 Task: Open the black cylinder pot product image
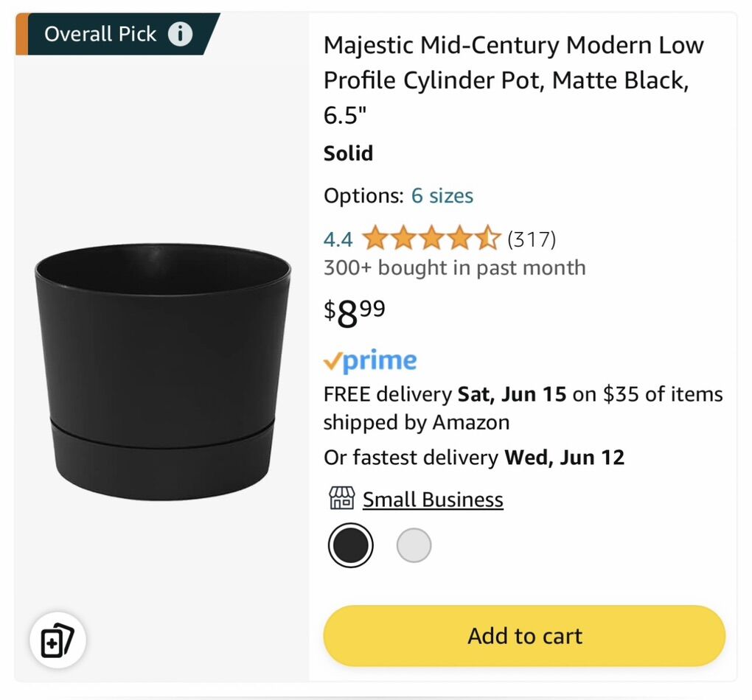click(x=162, y=372)
